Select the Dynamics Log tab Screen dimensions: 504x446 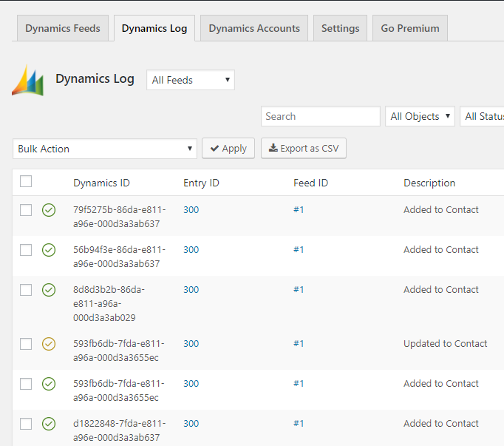pyautogui.click(x=154, y=28)
